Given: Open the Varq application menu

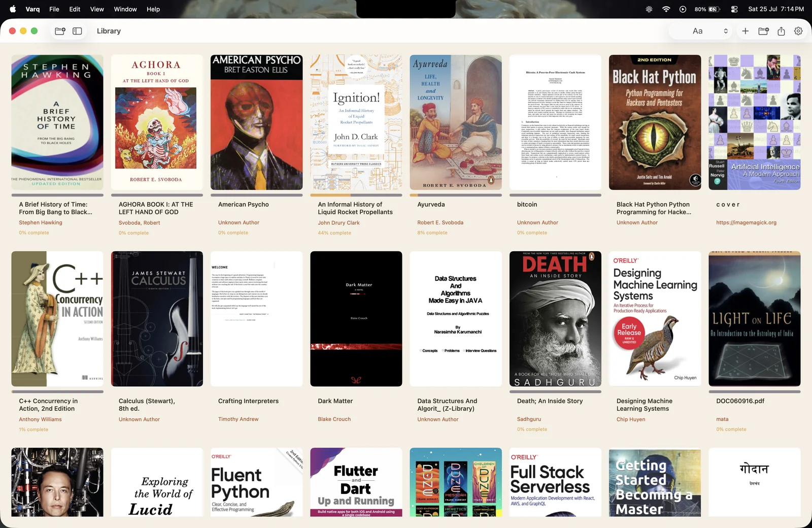Looking at the screenshot, I should pyautogui.click(x=32, y=9).
